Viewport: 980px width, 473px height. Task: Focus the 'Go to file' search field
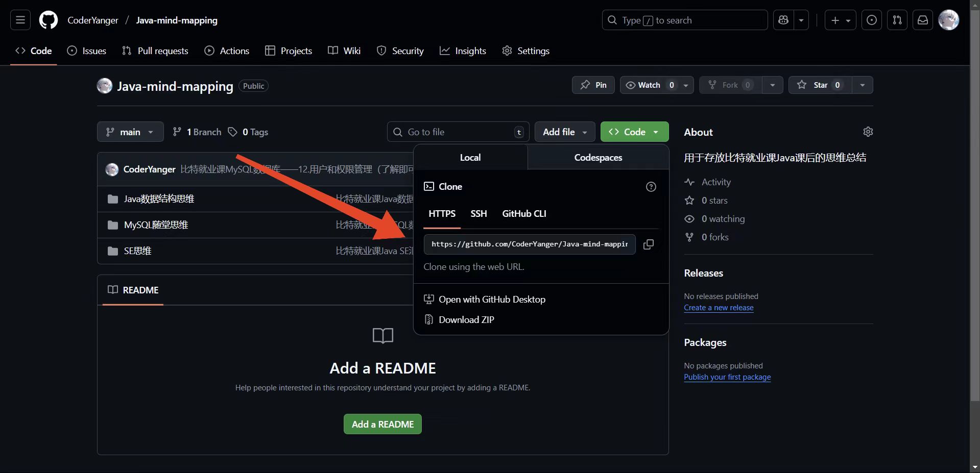(458, 132)
